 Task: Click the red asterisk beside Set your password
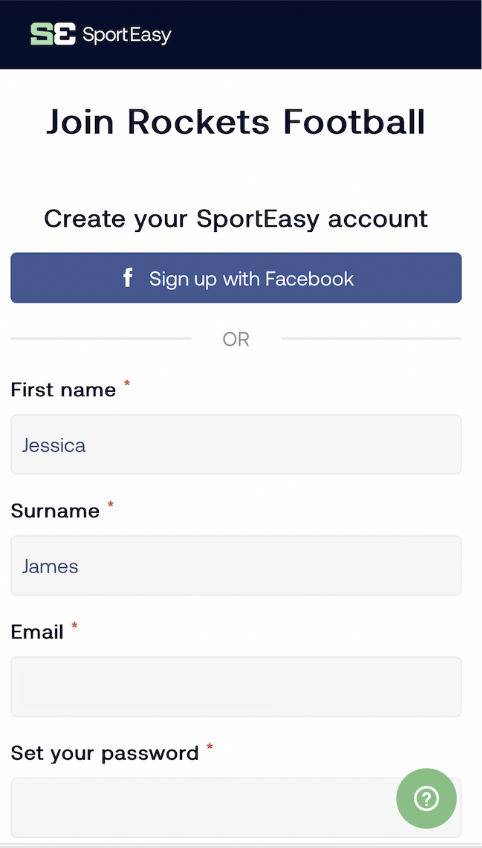[x=210, y=747]
